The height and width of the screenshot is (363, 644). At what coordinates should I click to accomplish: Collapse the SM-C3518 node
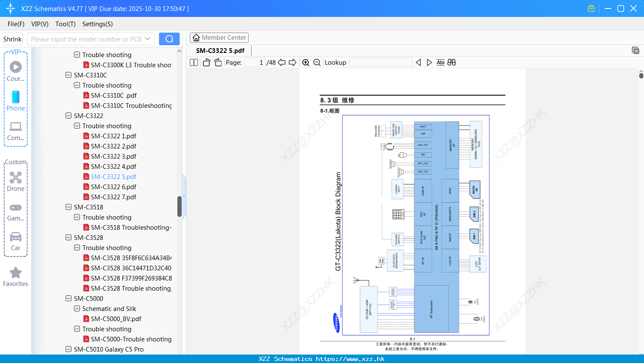coord(69,207)
